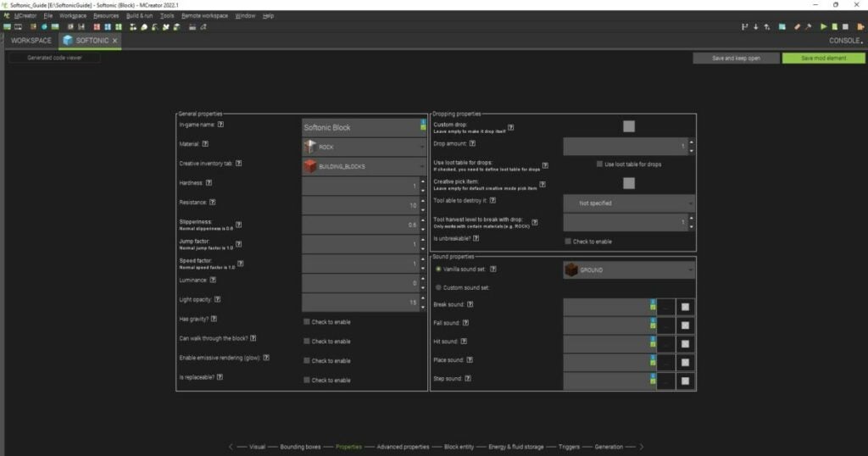Open the CONSOLE panel
868x456 pixels.
coord(845,41)
